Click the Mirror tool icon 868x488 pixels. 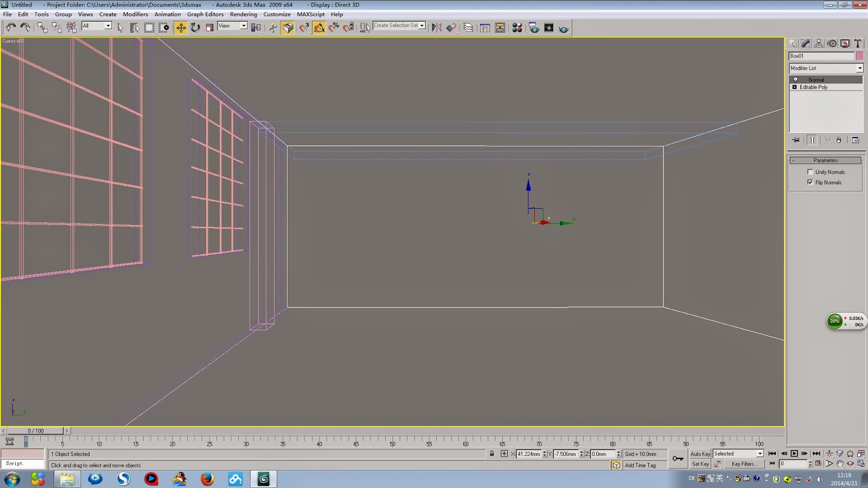[x=436, y=28]
